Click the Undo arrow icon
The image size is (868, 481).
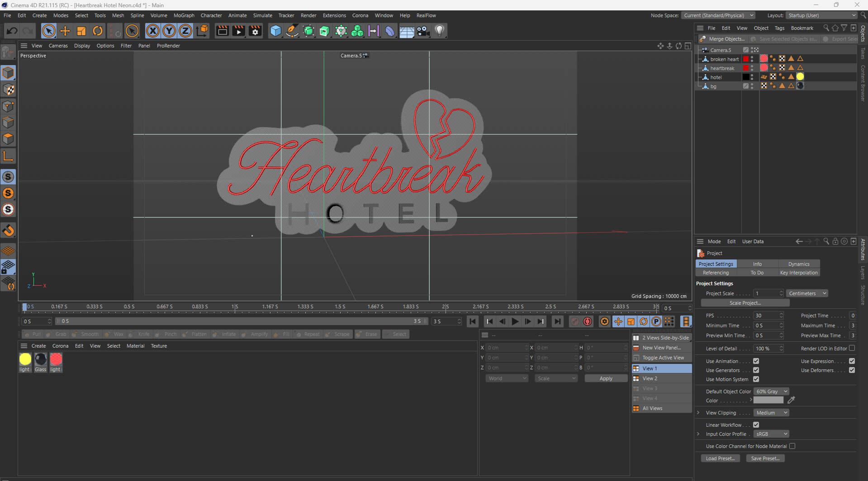[12, 31]
